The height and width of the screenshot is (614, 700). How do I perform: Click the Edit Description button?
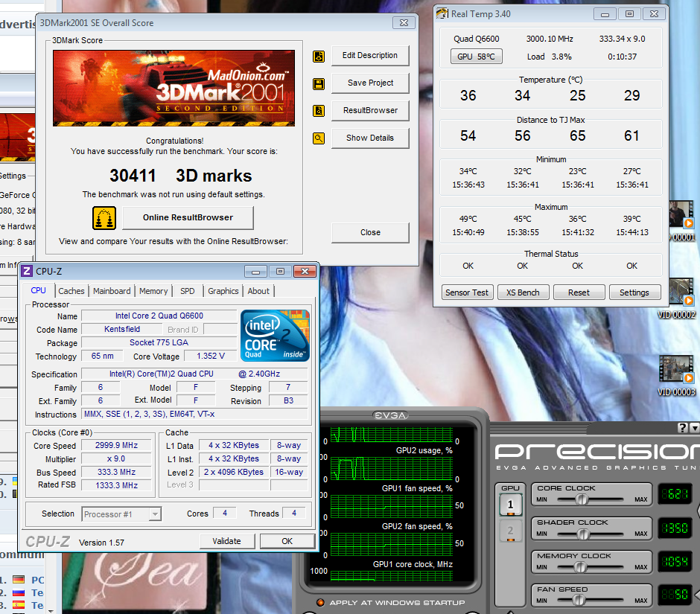coord(370,56)
